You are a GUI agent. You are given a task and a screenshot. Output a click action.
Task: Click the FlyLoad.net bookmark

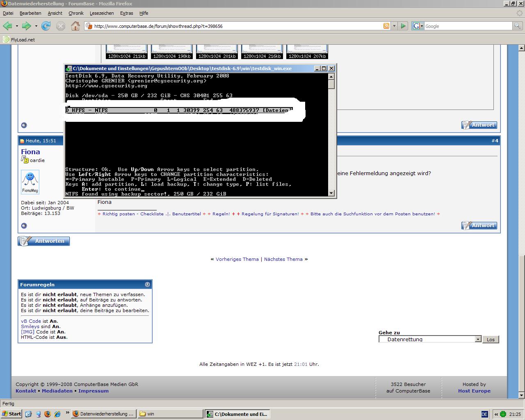coord(19,40)
